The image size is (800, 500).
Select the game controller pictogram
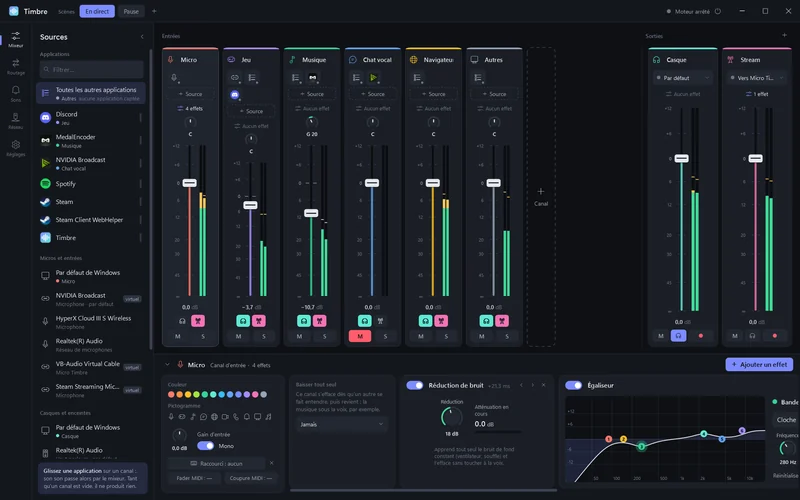click(182, 417)
